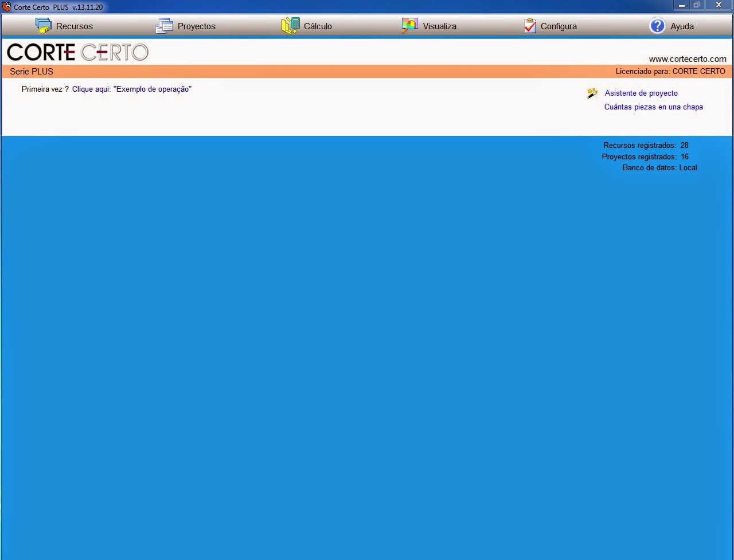Close the Corte Certo window
This screenshot has height=560, width=734.
(719, 5)
